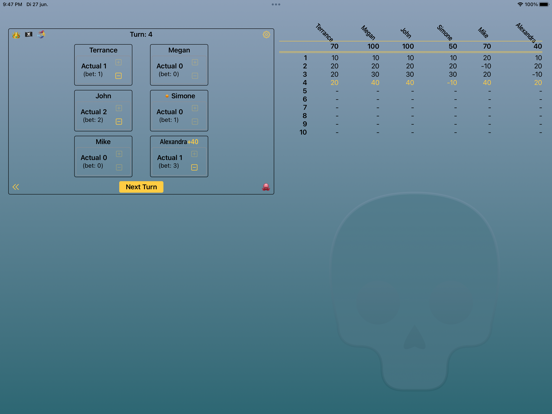This screenshot has height=414, width=552.
Task: Increase Terrance's actual tricks with plus
Action: tap(119, 62)
